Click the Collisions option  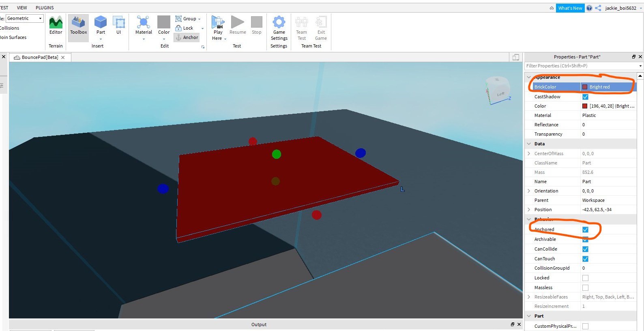coord(9,28)
